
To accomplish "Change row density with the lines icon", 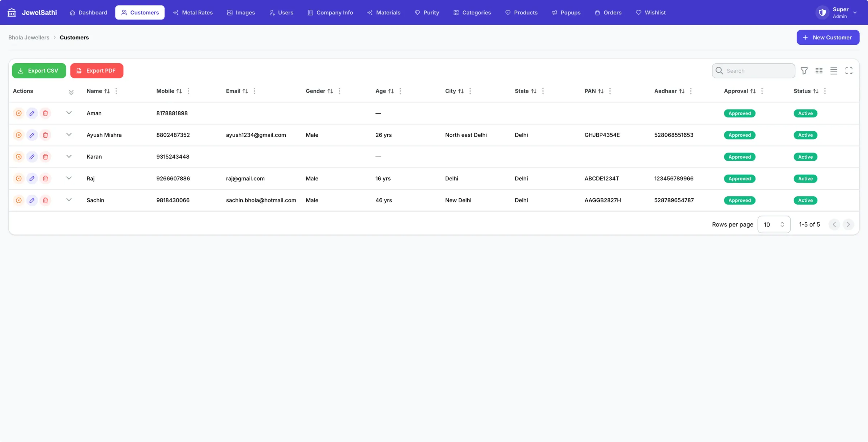I will point(834,70).
